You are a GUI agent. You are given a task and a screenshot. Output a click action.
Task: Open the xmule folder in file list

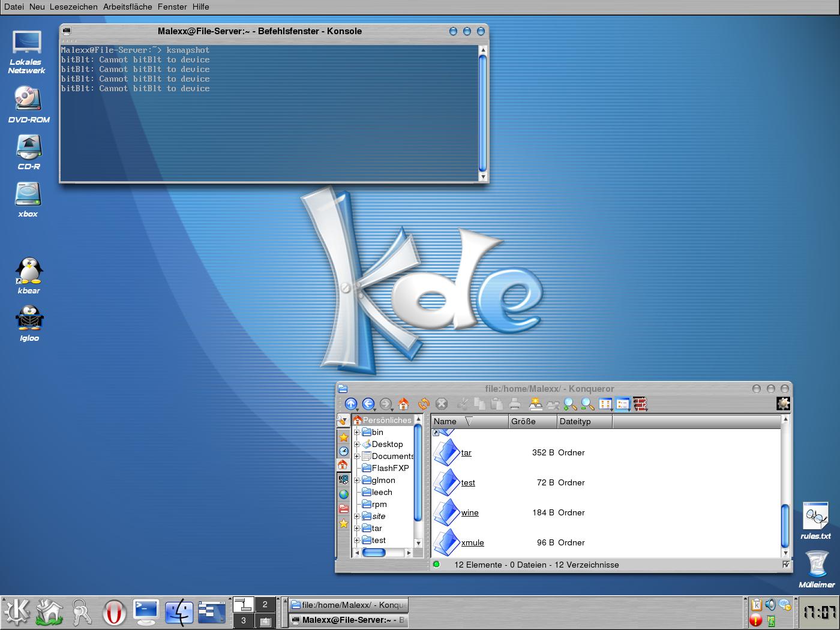click(x=472, y=542)
